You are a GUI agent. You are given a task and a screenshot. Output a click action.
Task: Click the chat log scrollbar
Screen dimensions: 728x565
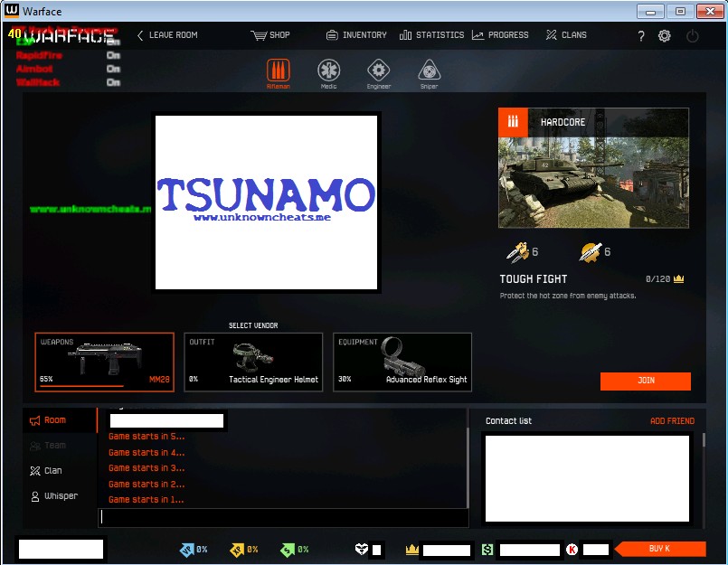coord(468,466)
